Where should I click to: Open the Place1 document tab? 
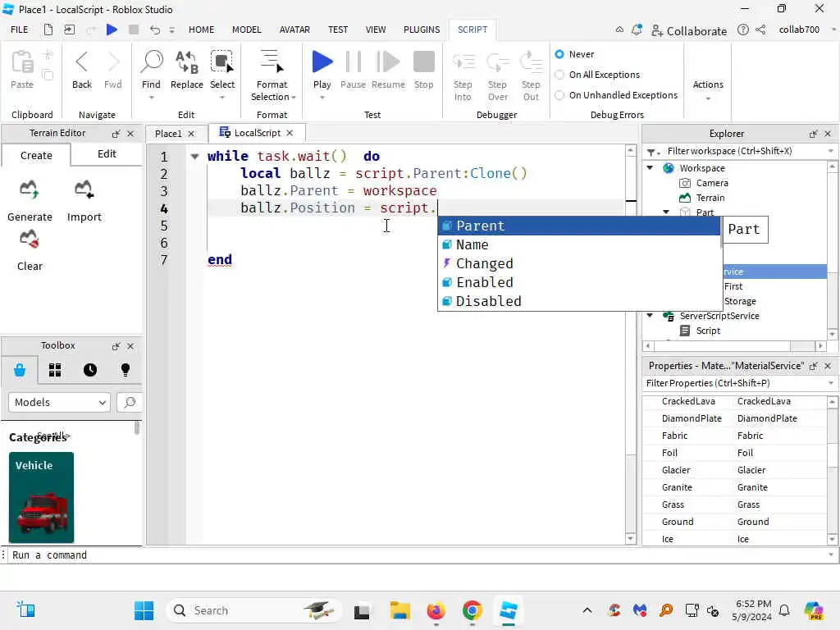168,134
